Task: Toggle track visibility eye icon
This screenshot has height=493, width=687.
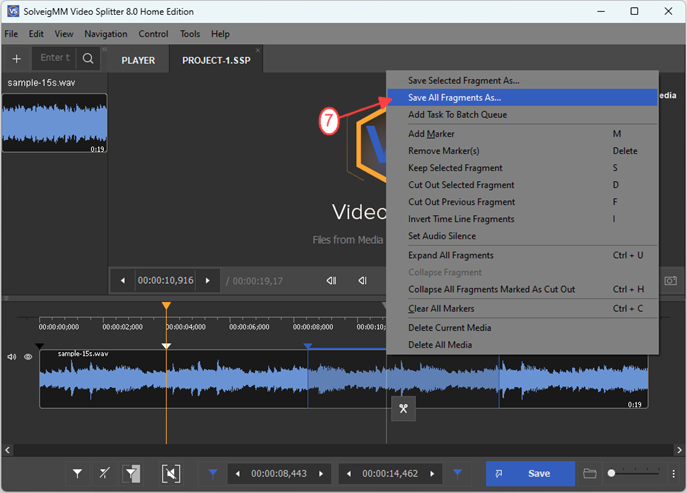Action: coord(28,357)
